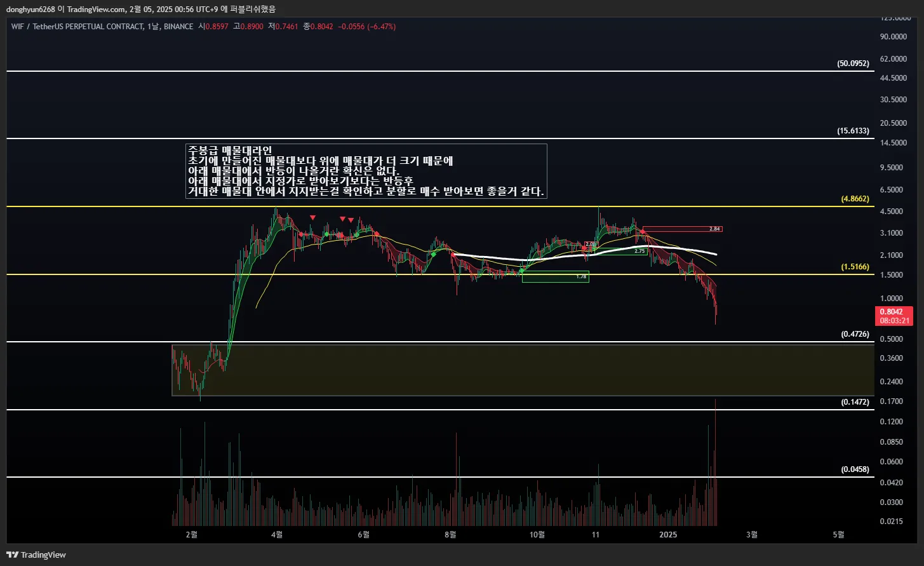Click the small 2.08 price label

point(591,244)
